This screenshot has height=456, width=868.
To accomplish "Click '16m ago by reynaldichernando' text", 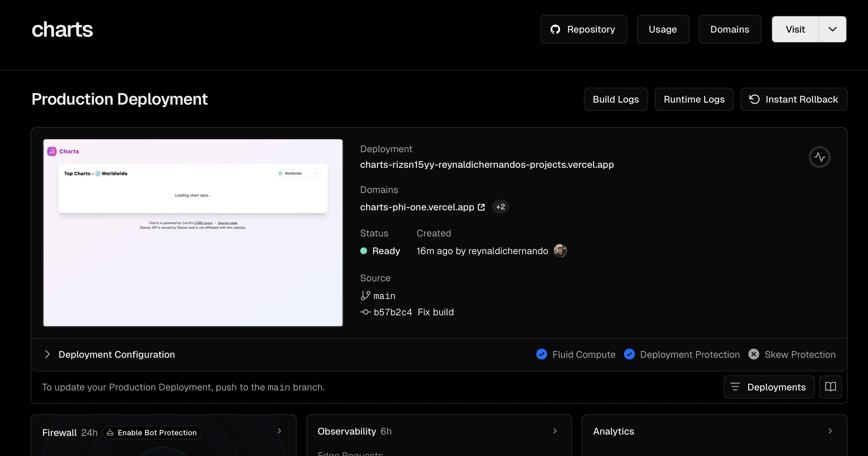I will pos(482,251).
